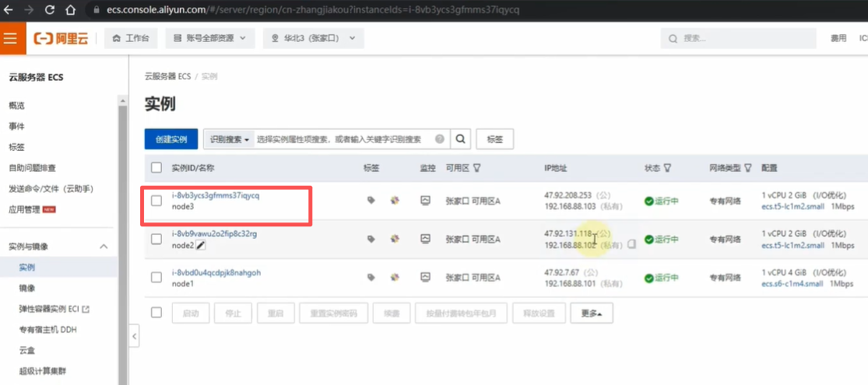This screenshot has height=385, width=868.
Task: Check the checkbox for instance node2
Action: click(x=156, y=239)
